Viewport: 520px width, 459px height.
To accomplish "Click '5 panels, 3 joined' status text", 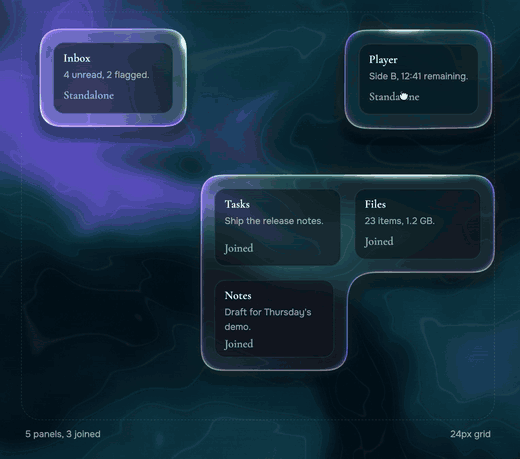I will (63, 434).
